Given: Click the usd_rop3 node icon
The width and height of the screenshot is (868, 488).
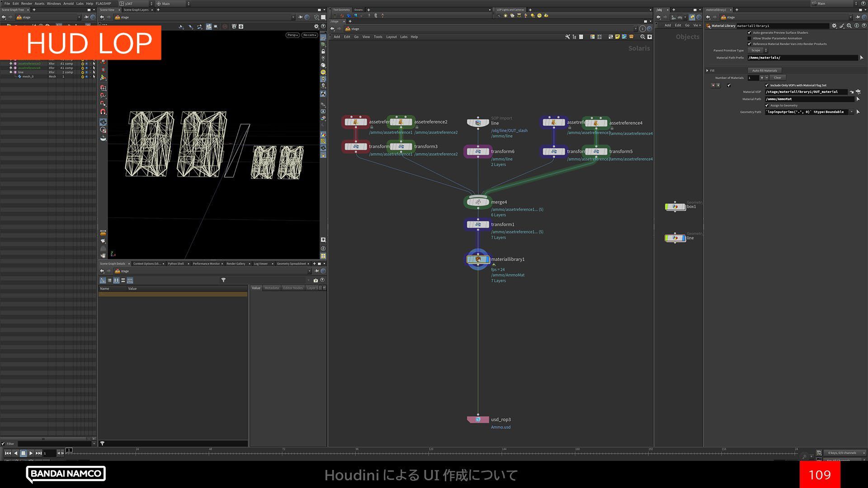Looking at the screenshot, I should pos(478,420).
